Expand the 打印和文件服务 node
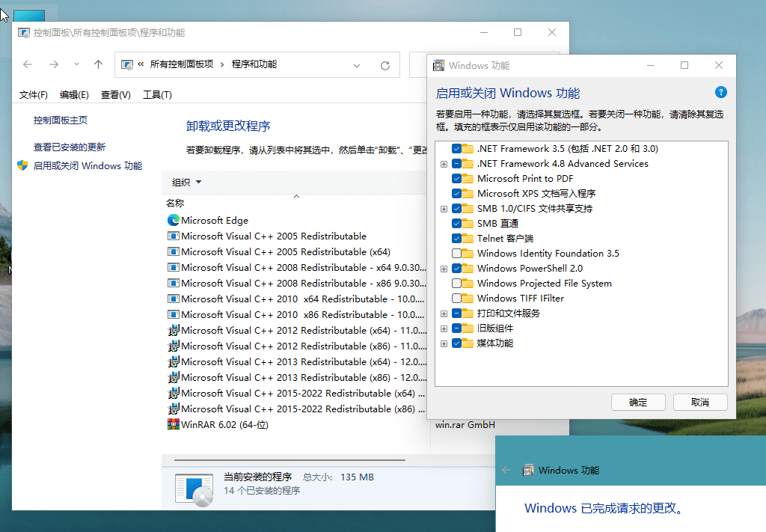 click(444, 314)
